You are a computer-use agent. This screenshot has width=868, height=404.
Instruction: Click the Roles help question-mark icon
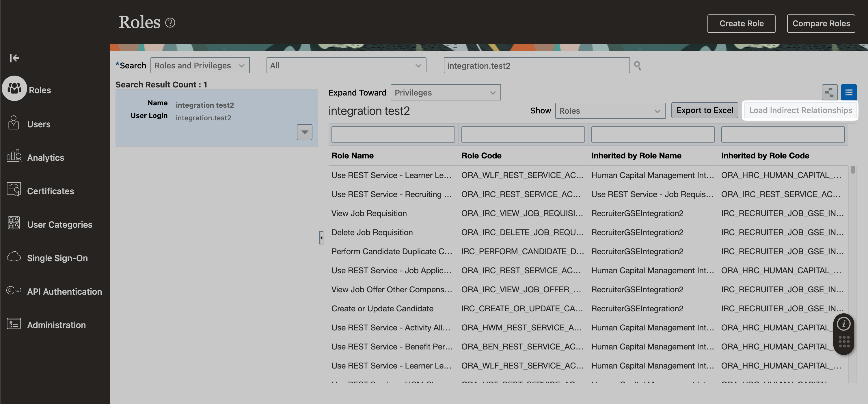pos(170,23)
